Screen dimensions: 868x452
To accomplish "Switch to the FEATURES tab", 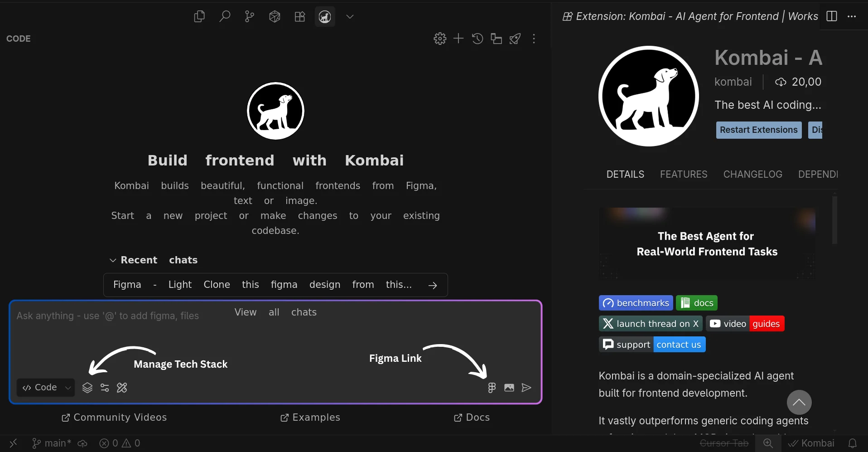I will (x=683, y=174).
